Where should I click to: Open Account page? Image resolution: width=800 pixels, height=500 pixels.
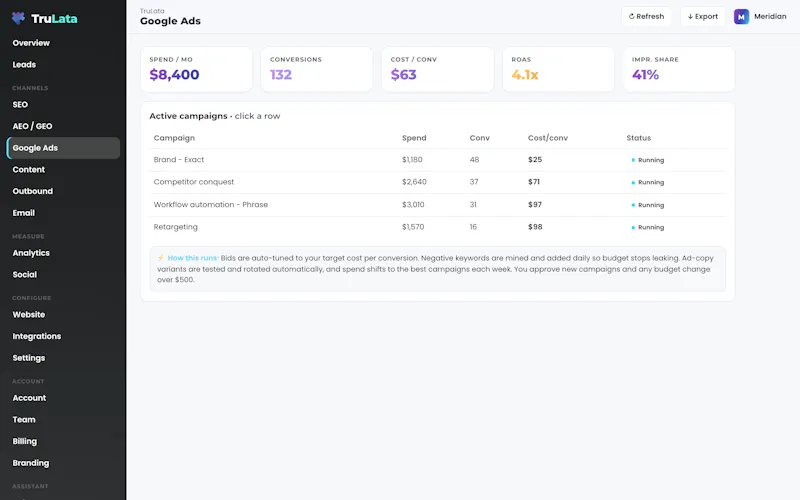click(29, 398)
